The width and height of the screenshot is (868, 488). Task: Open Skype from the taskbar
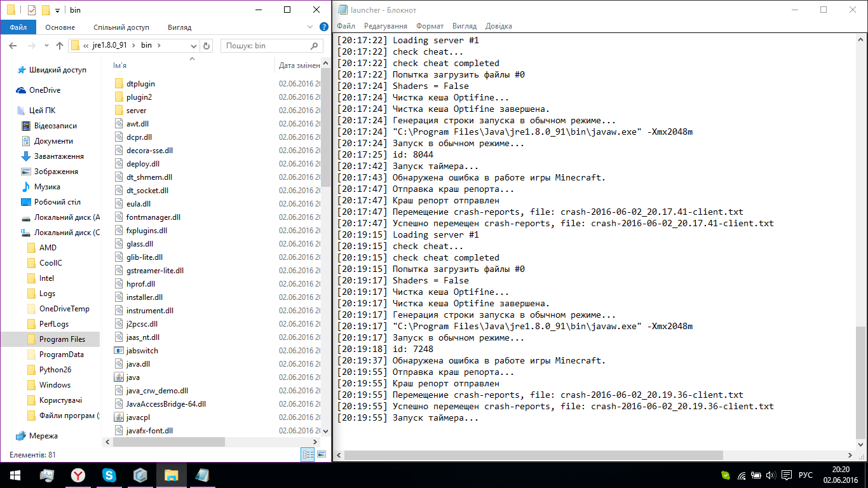click(109, 475)
